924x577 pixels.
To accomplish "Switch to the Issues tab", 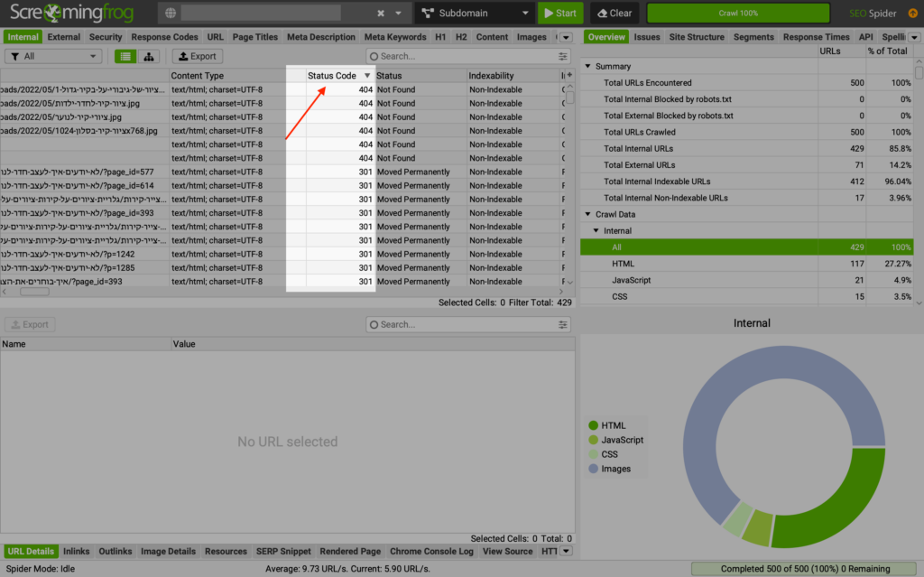I will (646, 37).
